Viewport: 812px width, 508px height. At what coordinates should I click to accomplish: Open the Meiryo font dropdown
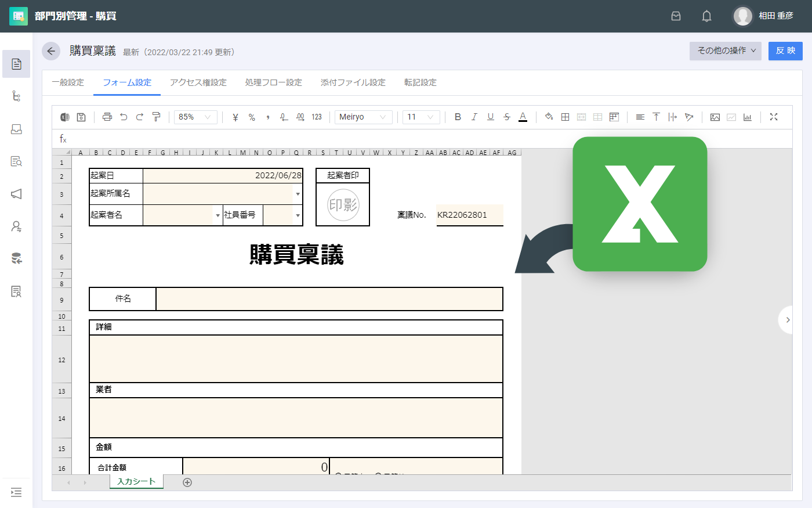[364, 117]
